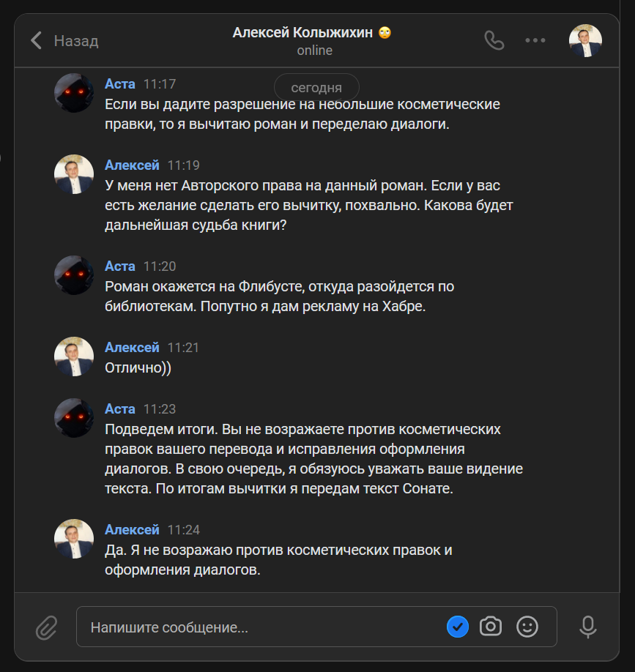Viewport: 635px width, 672px height.
Task: Click the Алексей Колыжихин name in the header
Action: point(305,33)
